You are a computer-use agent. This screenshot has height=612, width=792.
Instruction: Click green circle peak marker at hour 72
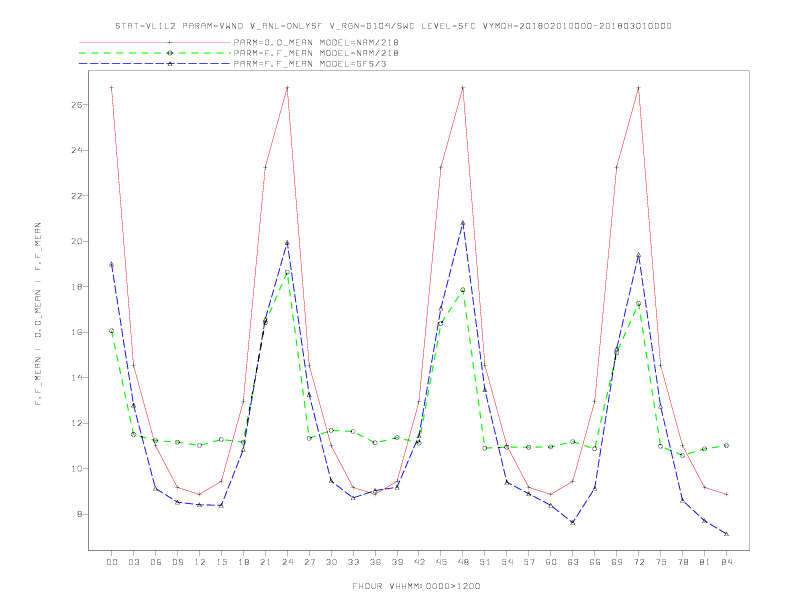[x=639, y=303]
